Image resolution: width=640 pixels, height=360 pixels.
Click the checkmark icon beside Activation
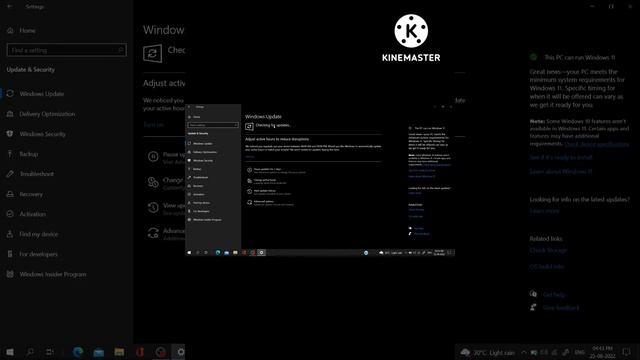[x=10, y=214]
